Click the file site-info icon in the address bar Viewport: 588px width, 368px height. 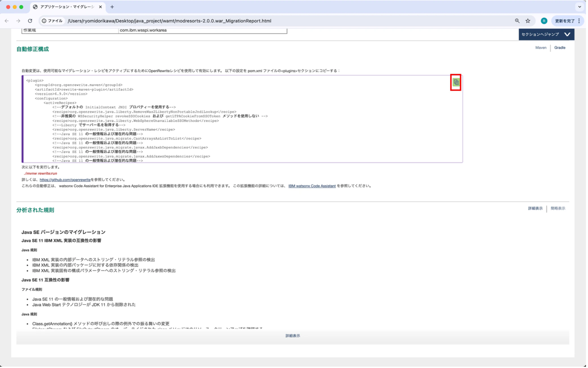(52, 21)
